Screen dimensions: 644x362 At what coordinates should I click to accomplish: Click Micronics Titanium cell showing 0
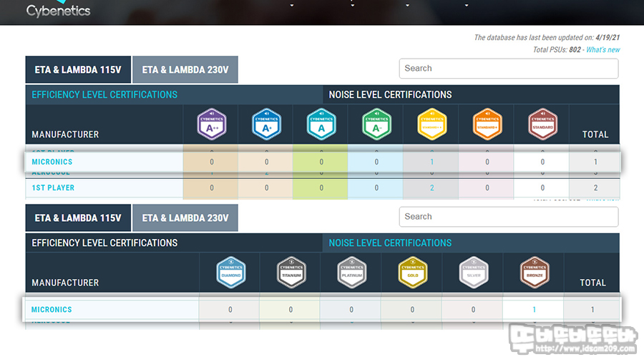(x=291, y=310)
